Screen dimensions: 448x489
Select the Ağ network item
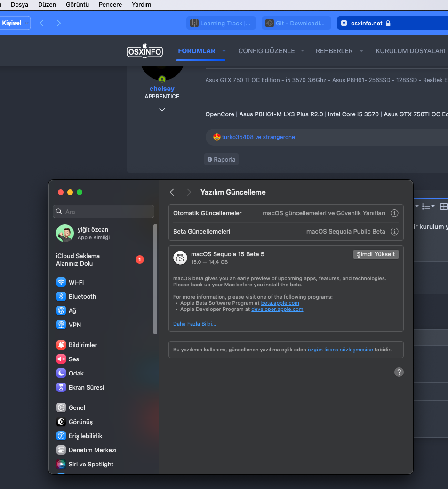[x=67, y=310]
